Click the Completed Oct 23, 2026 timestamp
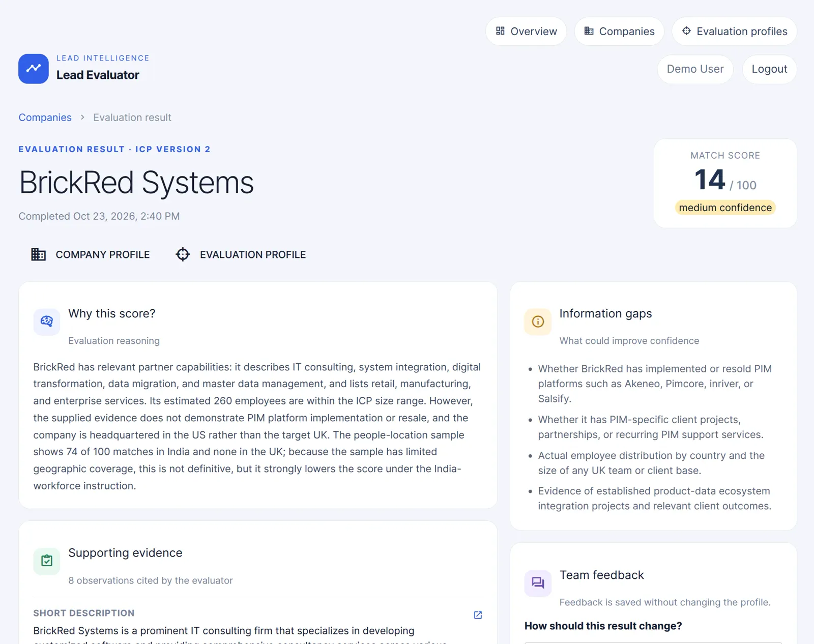This screenshot has width=814, height=644. click(x=99, y=216)
